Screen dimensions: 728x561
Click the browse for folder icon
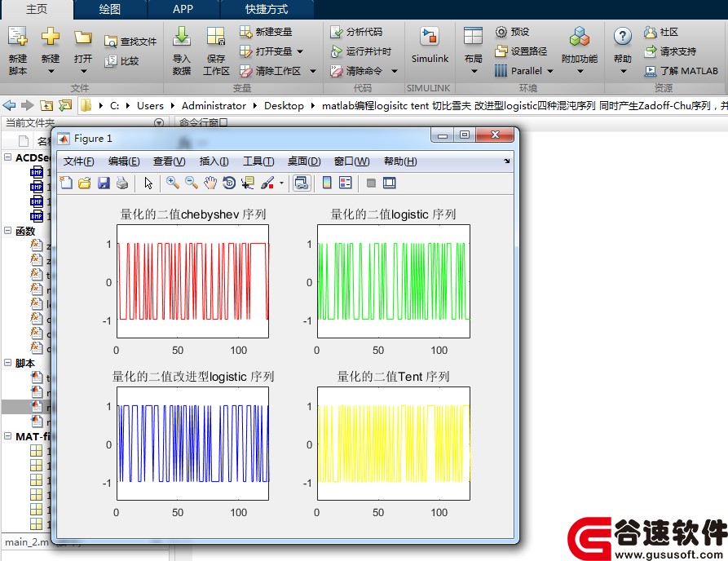pyautogui.click(x=65, y=105)
